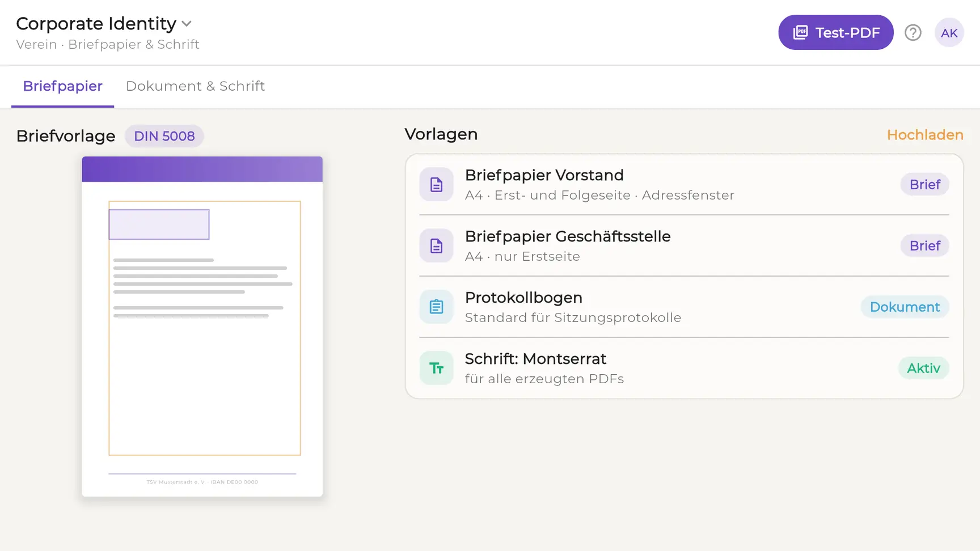The image size is (980, 551).
Task: Click the Aktiv status on Schrift: Montserrat
Action: tap(923, 368)
